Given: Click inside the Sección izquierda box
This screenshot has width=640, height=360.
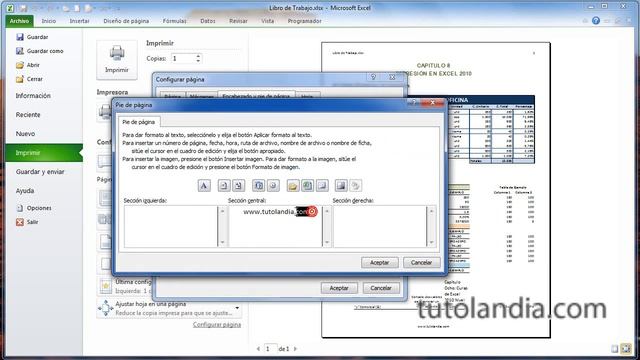Looking at the screenshot, I should tap(171, 227).
